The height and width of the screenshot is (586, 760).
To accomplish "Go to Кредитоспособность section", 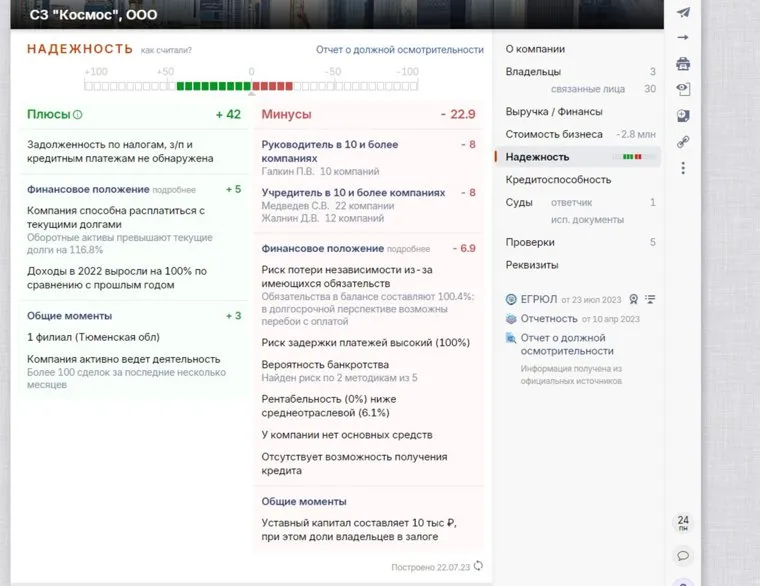I will coord(558,180).
